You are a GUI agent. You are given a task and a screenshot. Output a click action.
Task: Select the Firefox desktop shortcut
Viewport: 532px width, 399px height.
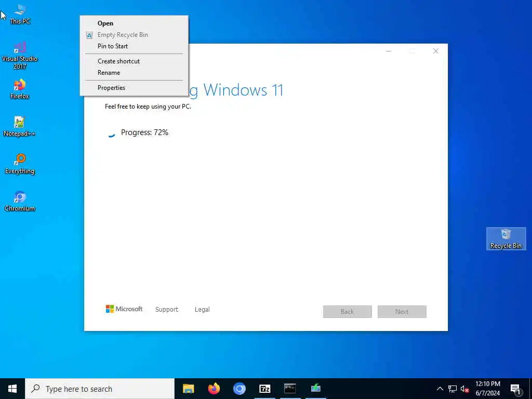pyautogui.click(x=20, y=89)
